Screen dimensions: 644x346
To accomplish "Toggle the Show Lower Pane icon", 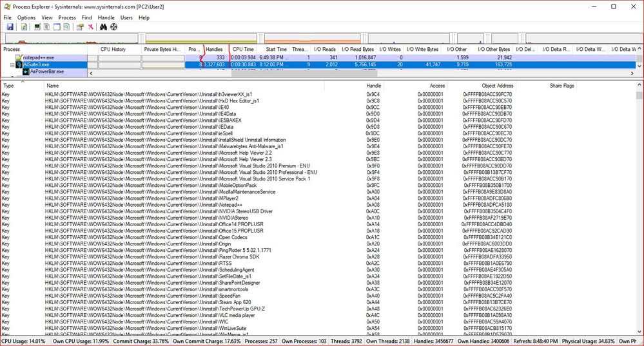I will tap(57, 26).
